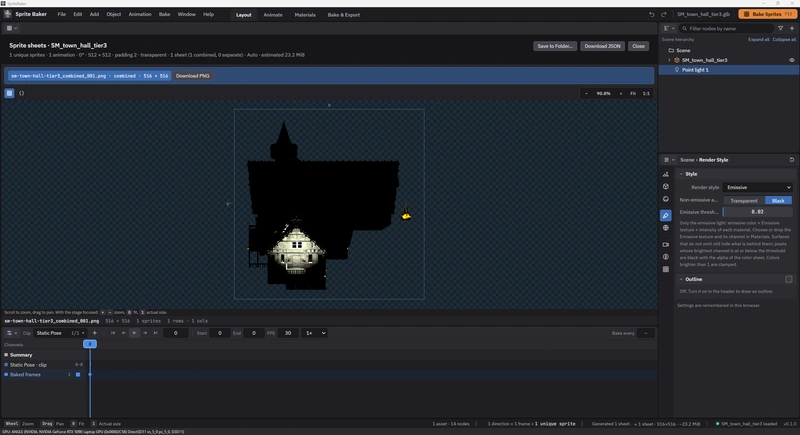Click Collapse all link

pyautogui.click(x=784, y=39)
